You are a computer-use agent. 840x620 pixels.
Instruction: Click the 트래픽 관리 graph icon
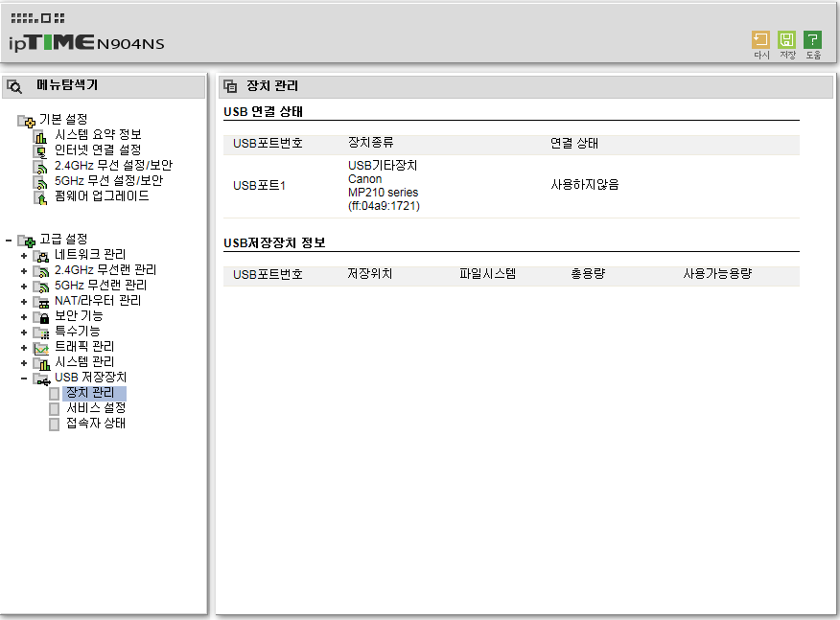(x=41, y=349)
